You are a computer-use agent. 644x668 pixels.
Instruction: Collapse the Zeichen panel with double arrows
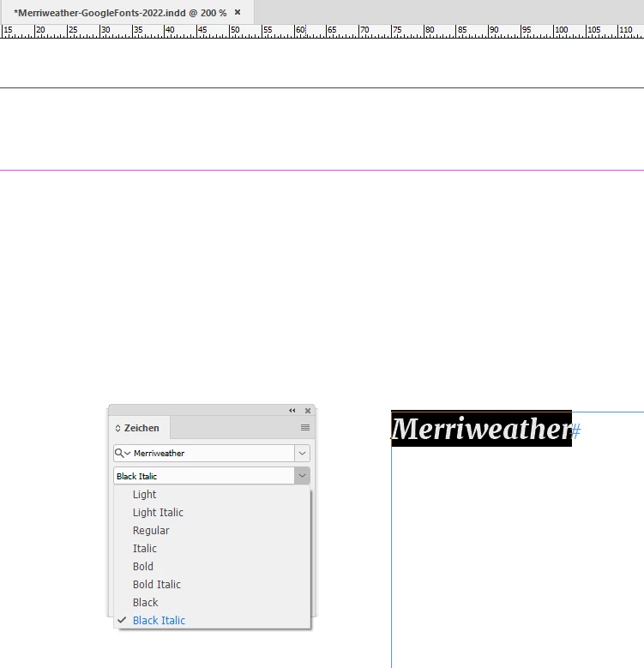click(292, 411)
